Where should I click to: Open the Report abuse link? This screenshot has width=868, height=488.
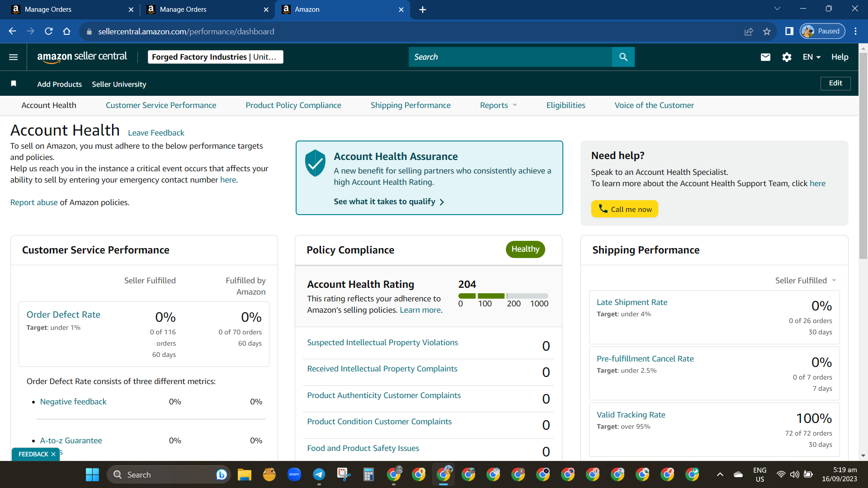tap(34, 202)
